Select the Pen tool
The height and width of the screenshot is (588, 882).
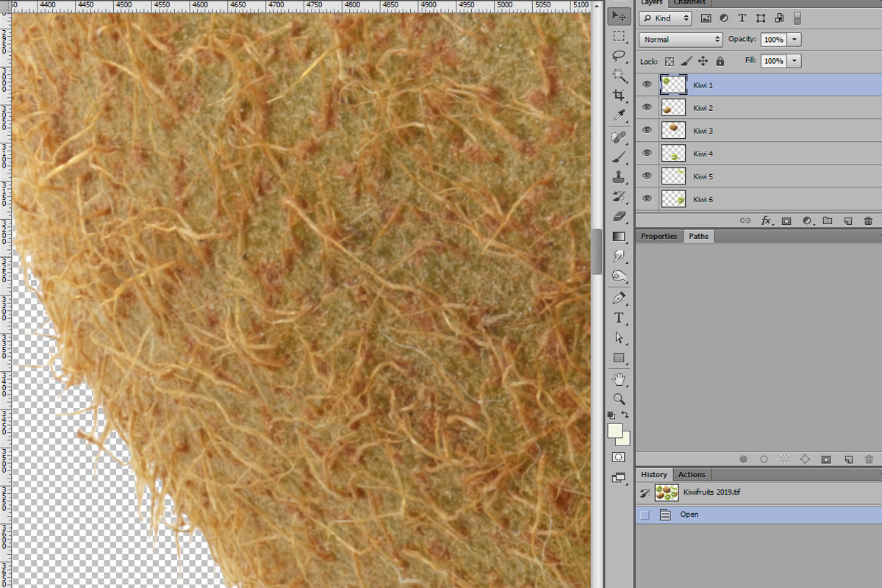tap(620, 298)
